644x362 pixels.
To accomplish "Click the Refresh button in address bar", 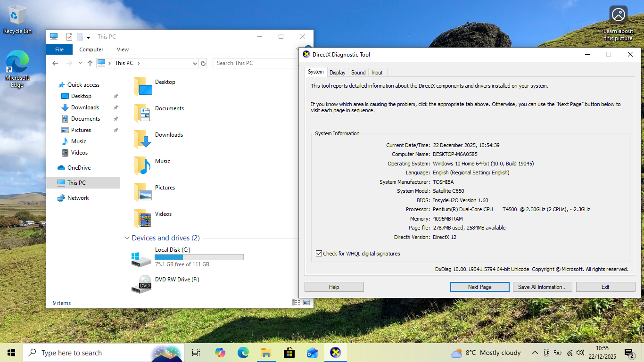I will point(203,63).
